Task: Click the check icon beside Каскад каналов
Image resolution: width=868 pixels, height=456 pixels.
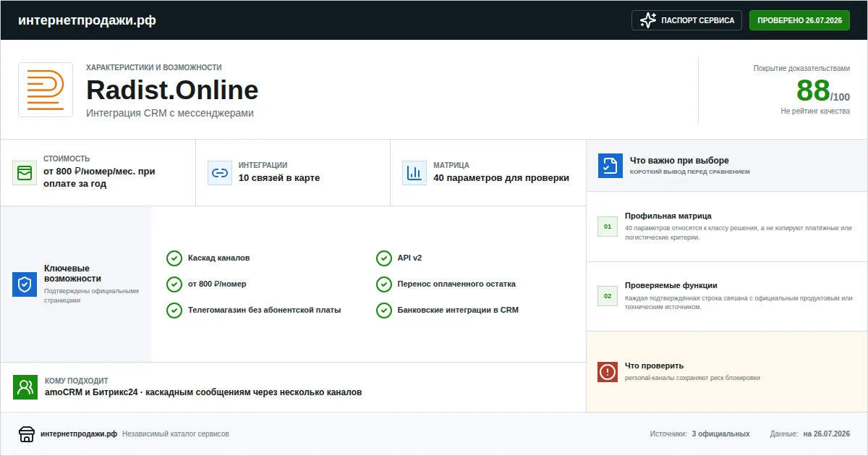Action: (174, 258)
